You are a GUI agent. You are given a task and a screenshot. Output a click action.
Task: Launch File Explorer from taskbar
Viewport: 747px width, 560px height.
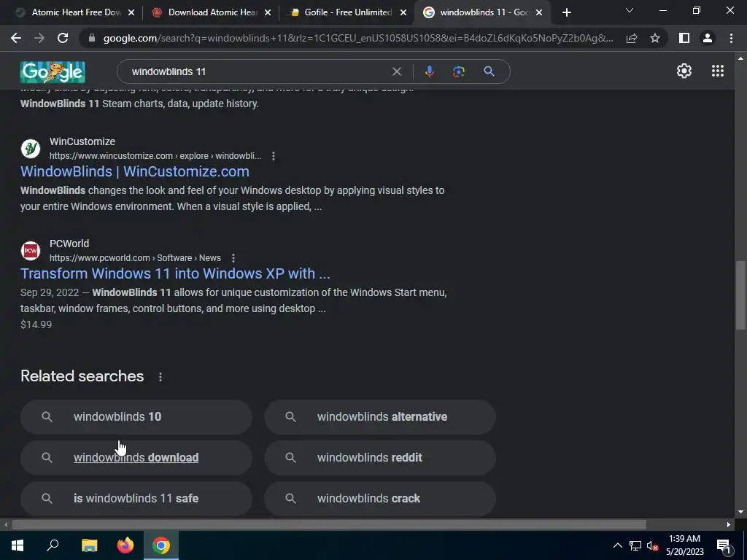89,545
